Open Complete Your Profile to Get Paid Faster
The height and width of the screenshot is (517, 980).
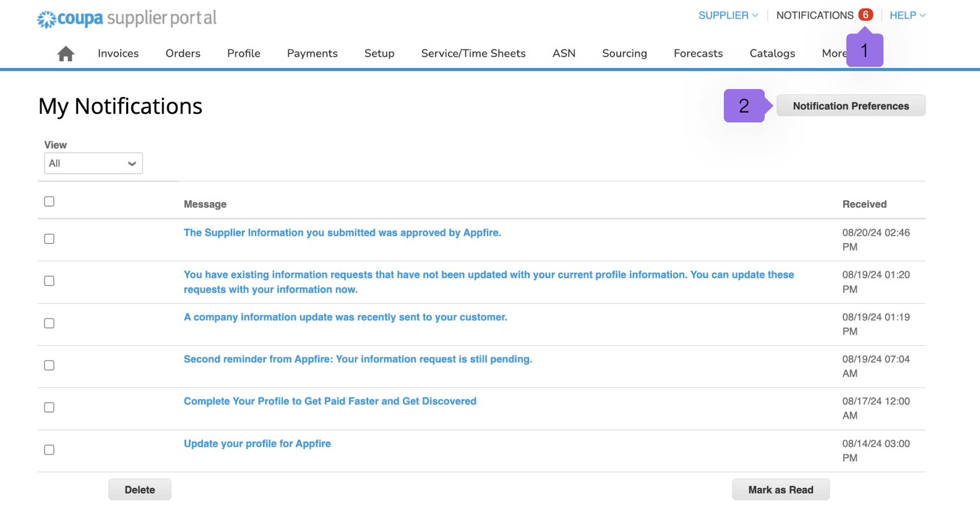[330, 401]
